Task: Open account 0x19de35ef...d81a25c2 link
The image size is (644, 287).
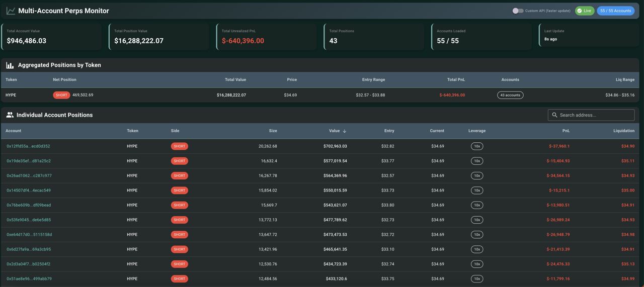Action: tap(29, 161)
